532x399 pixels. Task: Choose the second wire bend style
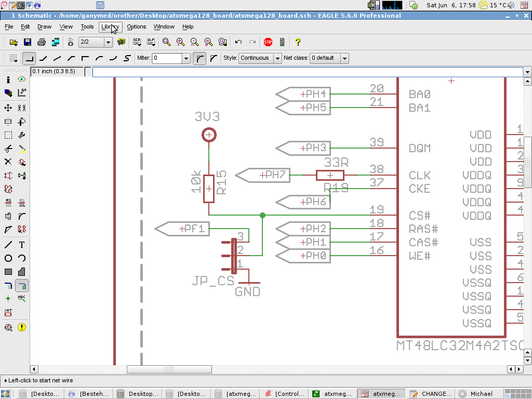coord(43,58)
